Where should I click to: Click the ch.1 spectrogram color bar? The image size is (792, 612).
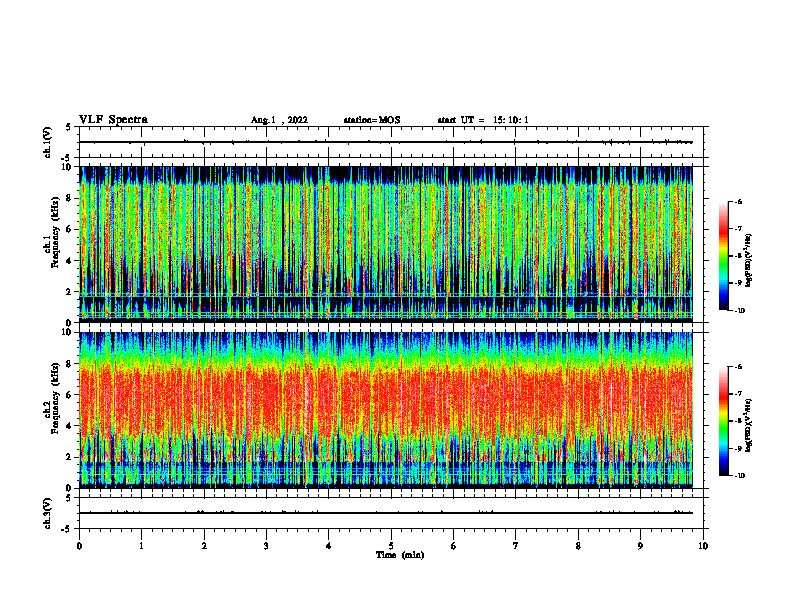(x=723, y=256)
